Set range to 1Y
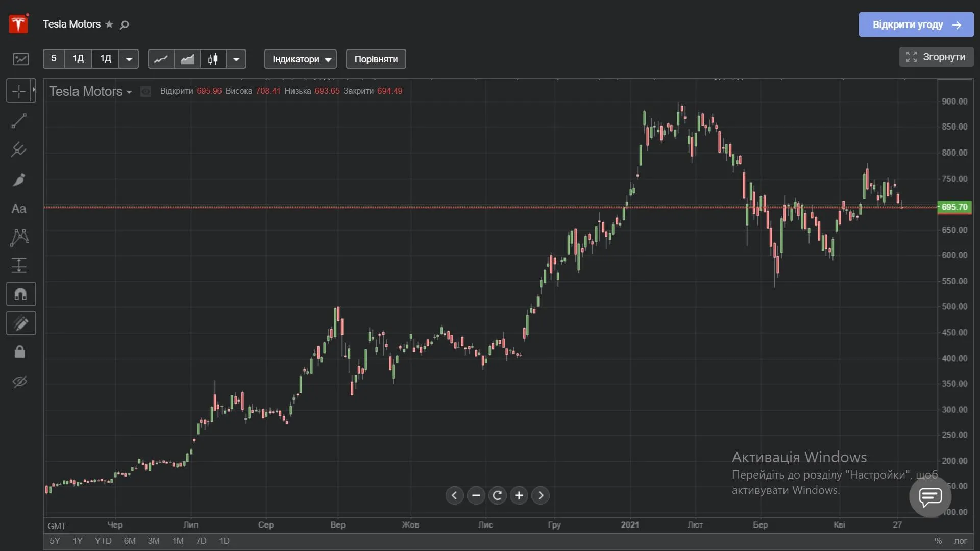980x551 pixels. pyautogui.click(x=78, y=541)
